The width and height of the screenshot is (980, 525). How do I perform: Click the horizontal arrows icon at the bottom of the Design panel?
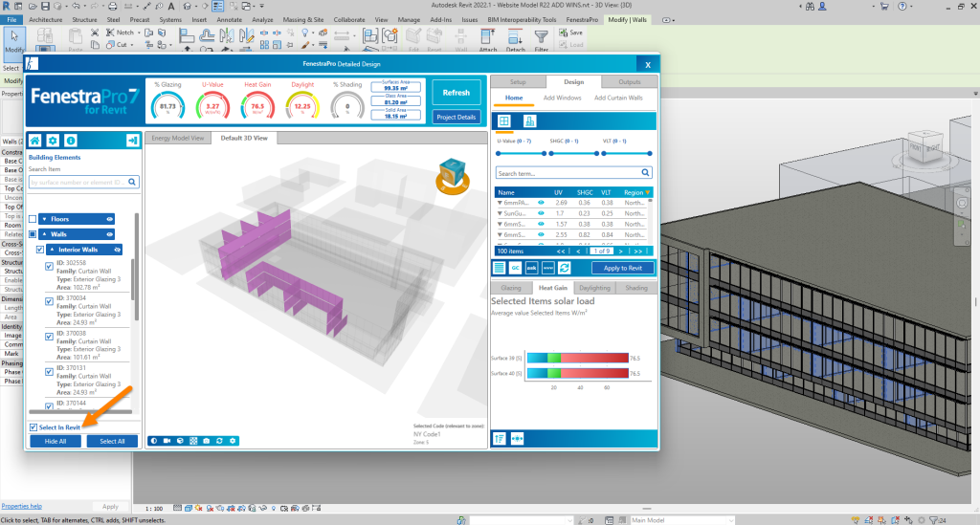pos(517,439)
